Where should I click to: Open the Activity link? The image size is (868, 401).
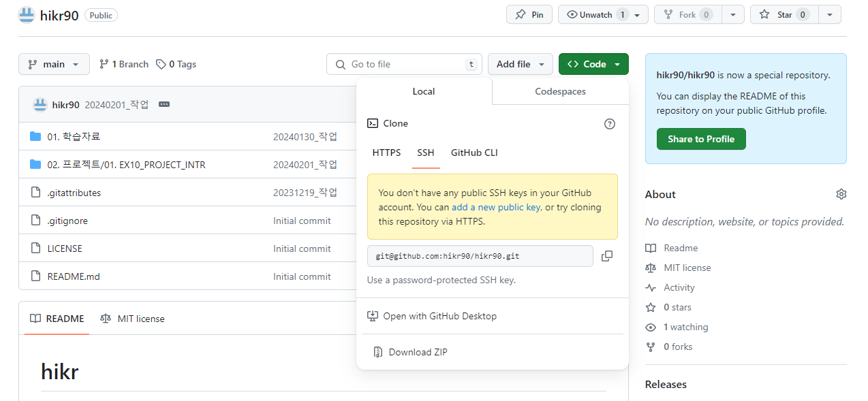pyautogui.click(x=679, y=287)
